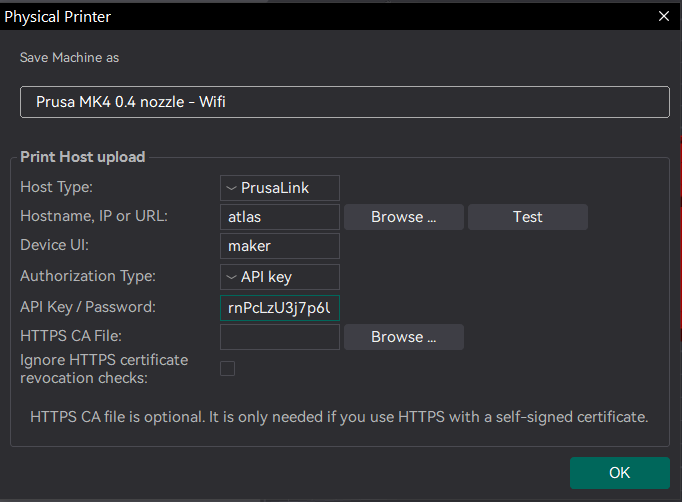Focus the Hostname field containing 'atlas'
Screen dimensions: 682x502
point(280,217)
